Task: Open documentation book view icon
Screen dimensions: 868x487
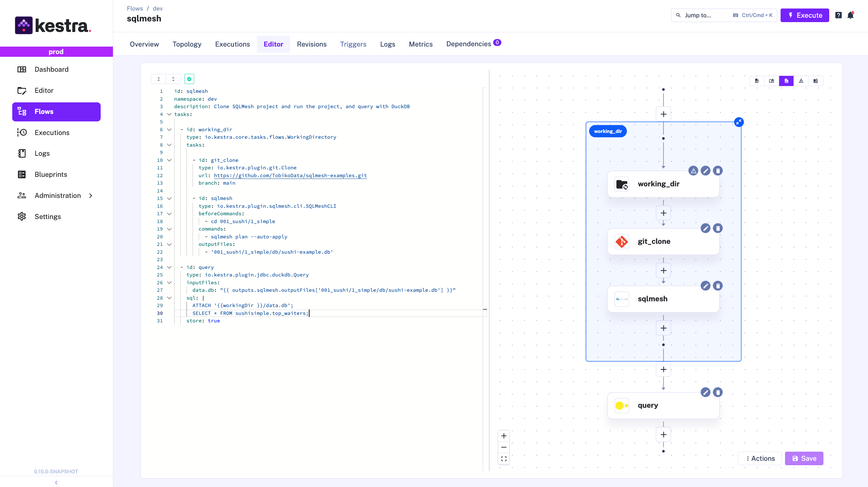Action: (771, 81)
